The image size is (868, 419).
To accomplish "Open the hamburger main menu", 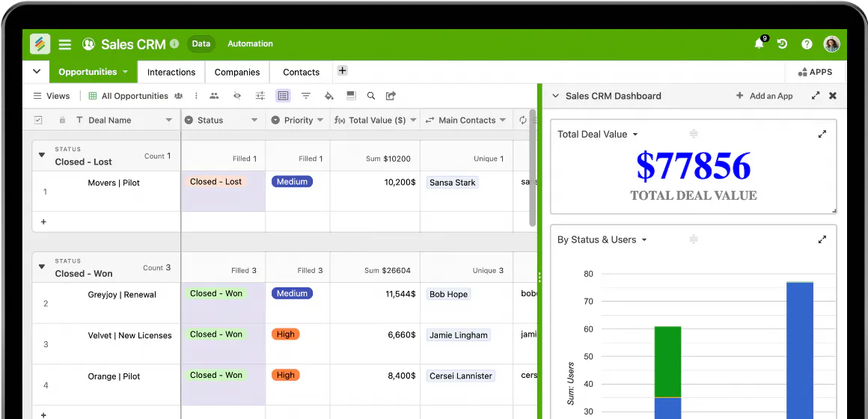I will 65,44.
